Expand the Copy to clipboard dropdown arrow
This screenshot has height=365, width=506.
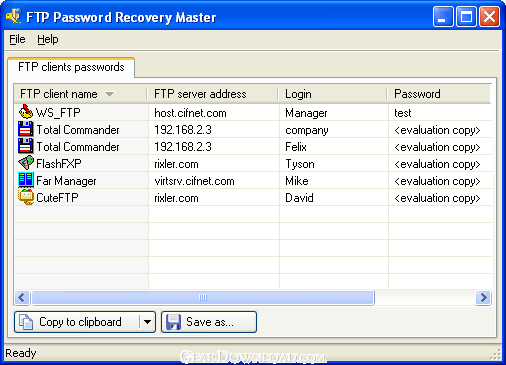click(x=147, y=322)
